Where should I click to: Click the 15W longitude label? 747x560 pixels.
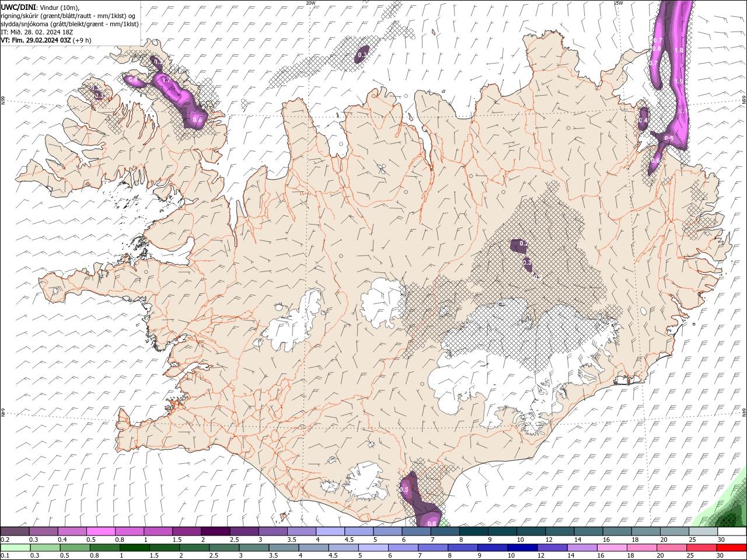click(618, 3)
